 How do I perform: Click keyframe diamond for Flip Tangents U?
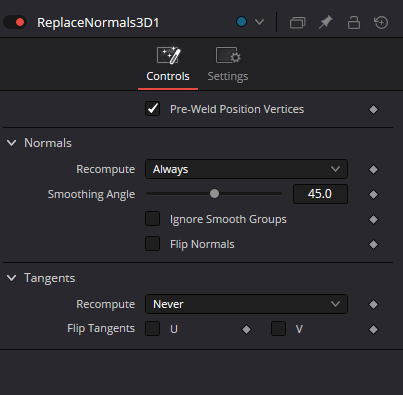pyautogui.click(x=246, y=329)
